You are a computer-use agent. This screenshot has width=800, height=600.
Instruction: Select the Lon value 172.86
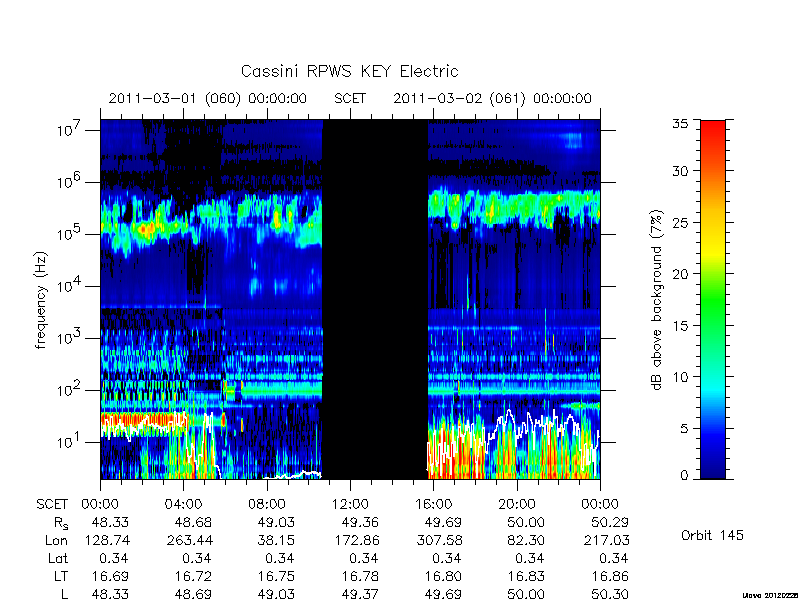[356, 540]
